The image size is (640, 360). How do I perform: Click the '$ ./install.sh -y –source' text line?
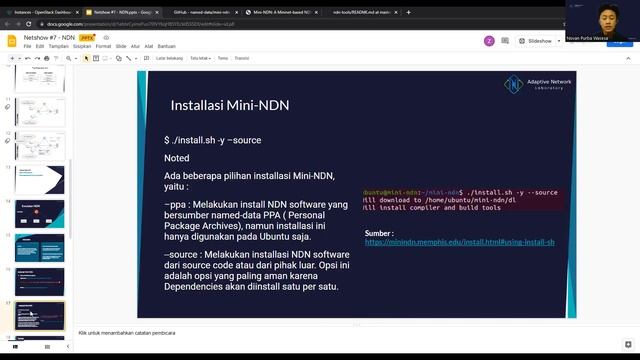coord(213,140)
